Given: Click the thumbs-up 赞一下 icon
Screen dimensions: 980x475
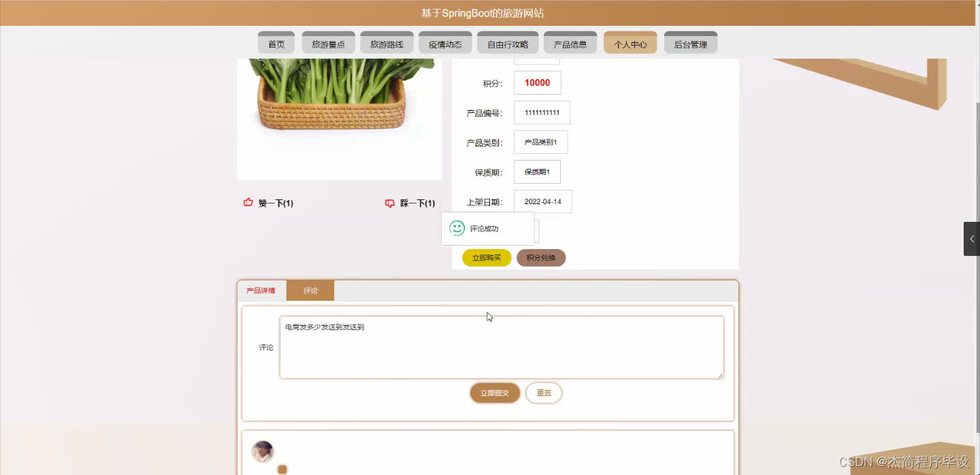Looking at the screenshot, I should coord(248,202).
